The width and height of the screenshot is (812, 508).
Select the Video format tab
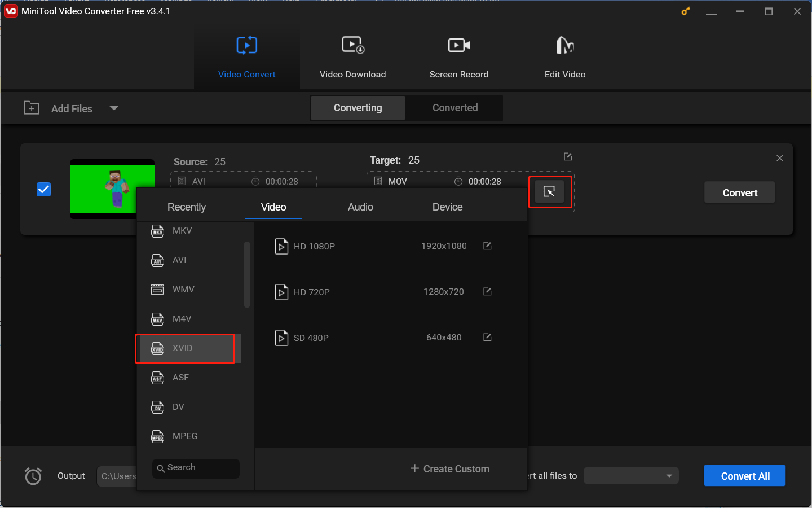pyautogui.click(x=273, y=207)
